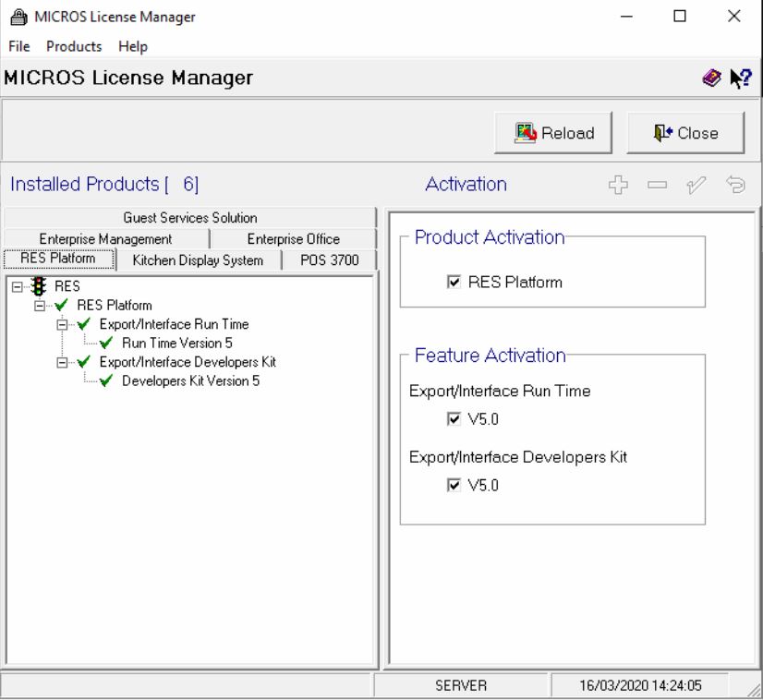
Task: Close the window with the title bar X
Action: coord(733,17)
